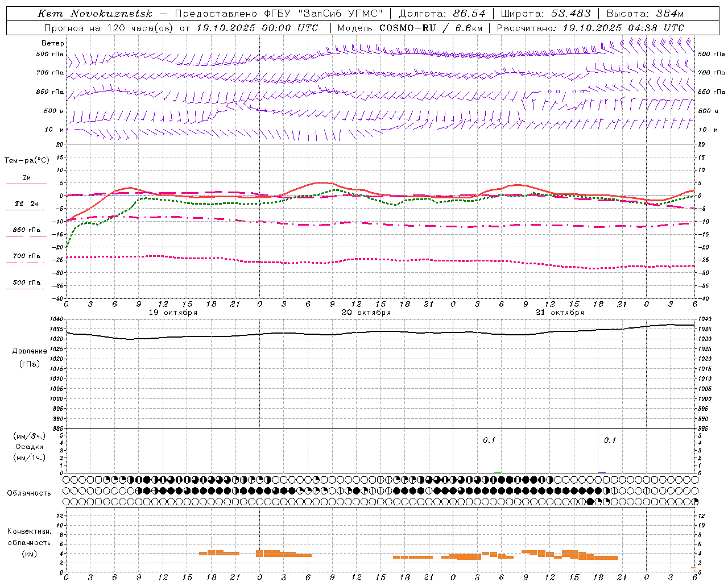The width and height of the screenshot is (728, 582).
Task: Click the '850 гПа' temperature legend entry
Action: (26, 230)
